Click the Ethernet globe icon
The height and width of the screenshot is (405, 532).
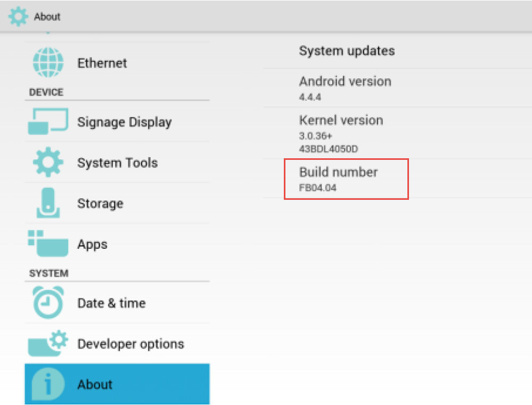tap(48, 62)
